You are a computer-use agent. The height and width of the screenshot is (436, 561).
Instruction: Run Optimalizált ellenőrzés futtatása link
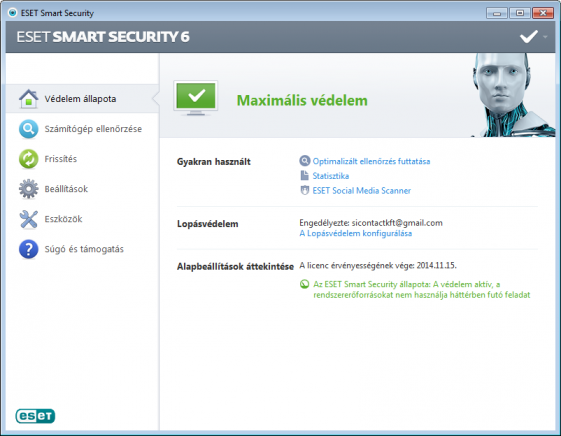(371, 161)
